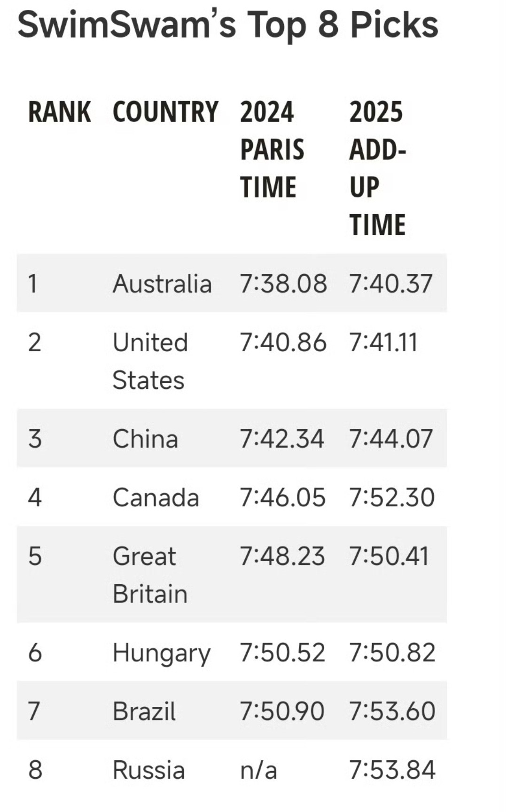Select the RANK column header

[x=60, y=112]
